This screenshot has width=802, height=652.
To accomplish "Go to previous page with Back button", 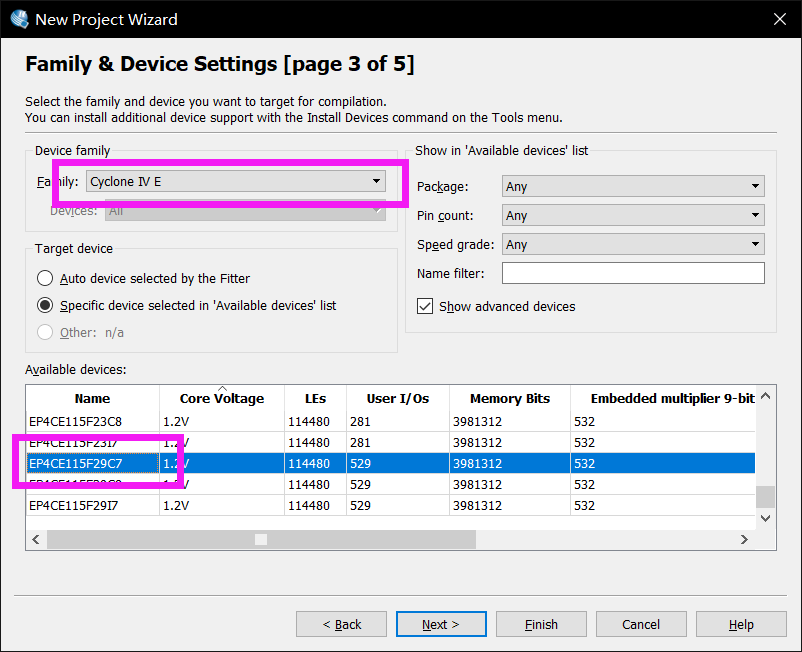I will (x=341, y=624).
